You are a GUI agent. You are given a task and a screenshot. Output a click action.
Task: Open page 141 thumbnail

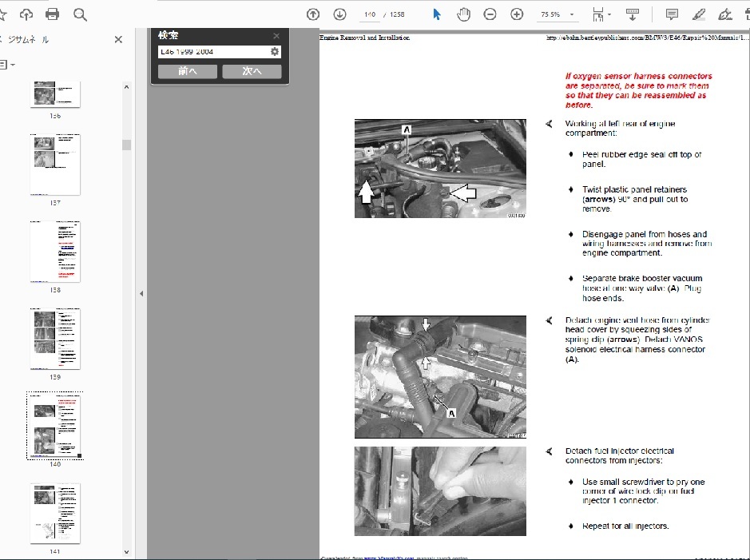pyautogui.click(x=55, y=513)
